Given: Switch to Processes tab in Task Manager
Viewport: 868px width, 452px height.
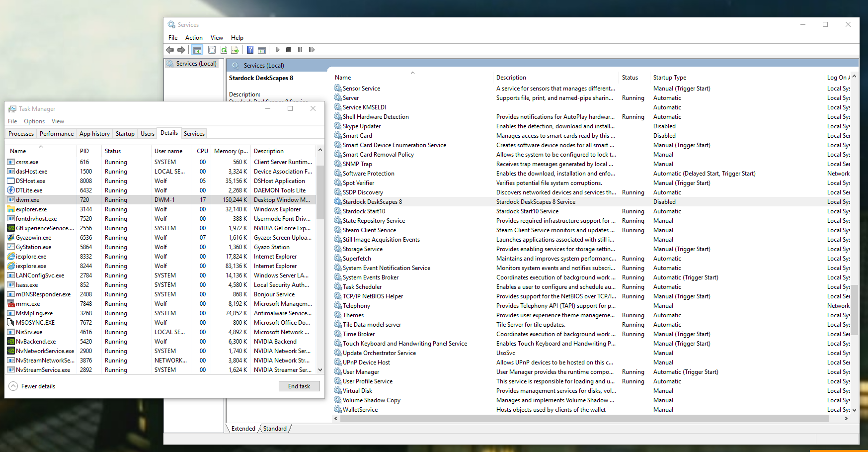Looking at the screenshot, I should tap(21, 134).
